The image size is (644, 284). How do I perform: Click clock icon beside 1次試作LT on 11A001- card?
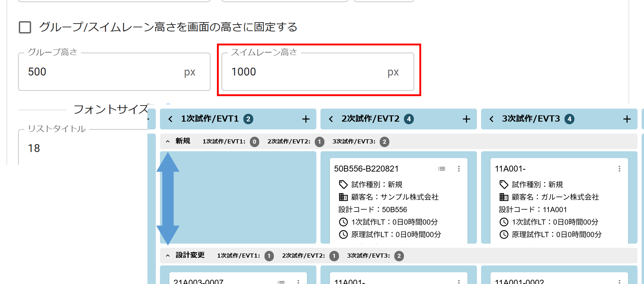tap(504, 222)
